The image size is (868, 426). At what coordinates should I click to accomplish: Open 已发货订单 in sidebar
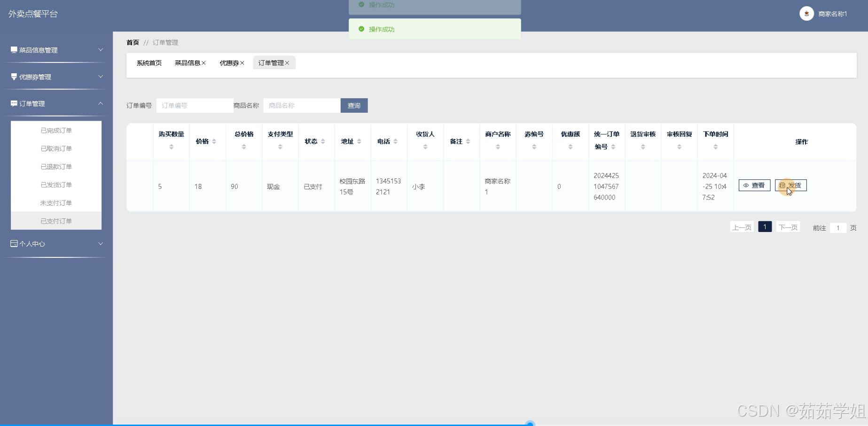click(56, 185)
